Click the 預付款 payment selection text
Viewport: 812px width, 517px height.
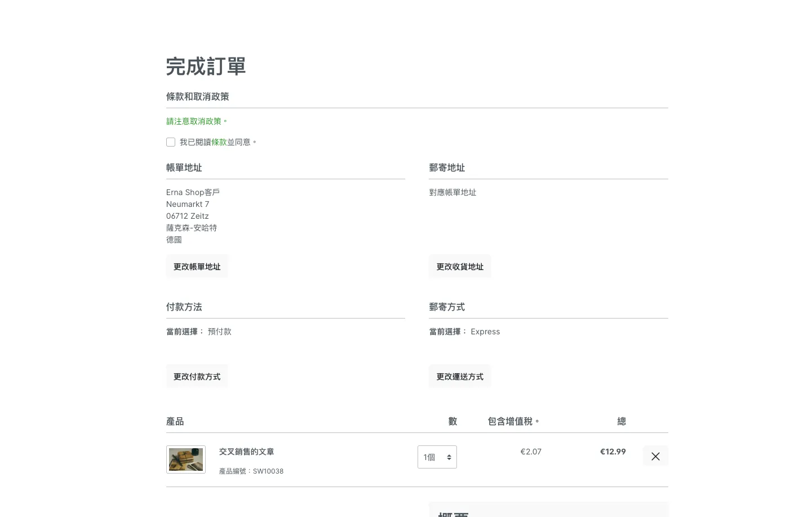coord(219,332)
